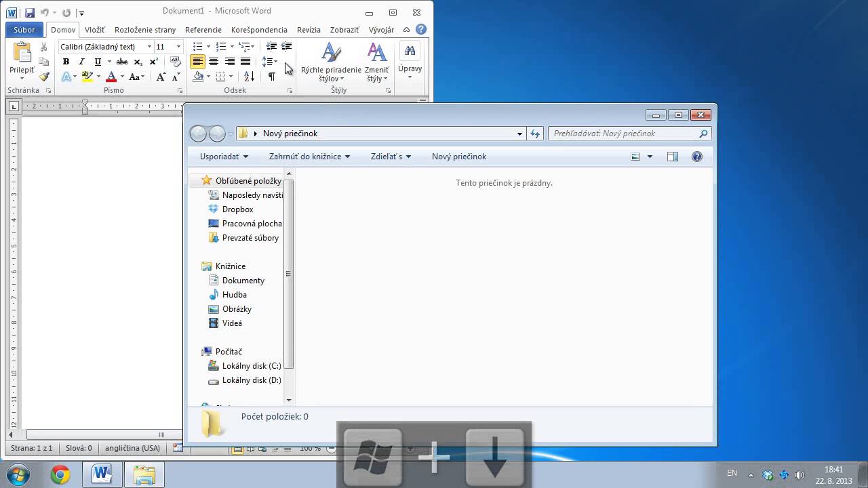
Task: Toggle underline formatting
Action: pyautogui.click(x=98, y=62)
